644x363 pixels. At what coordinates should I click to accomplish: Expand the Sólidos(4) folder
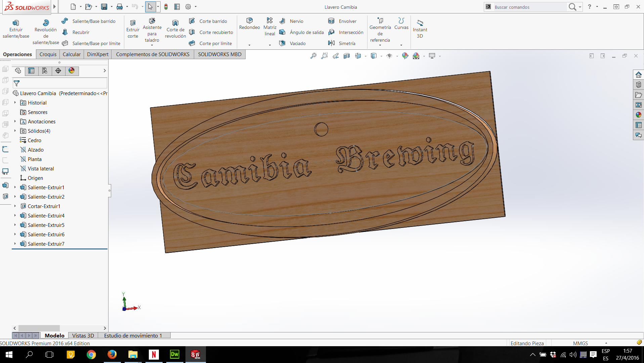(15, 131)
